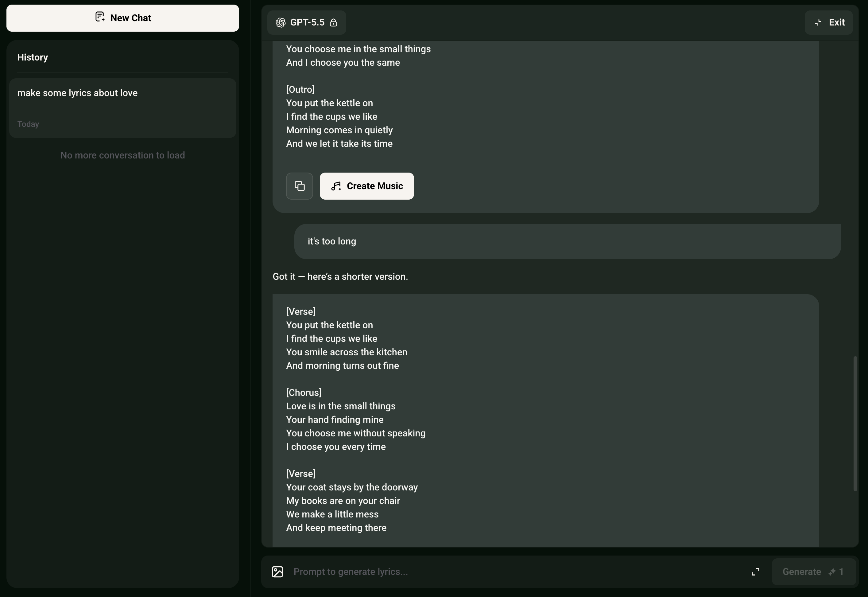Open the "make some lyrics about love" conversation
868x597 pixels.
[x=122, y=108]
